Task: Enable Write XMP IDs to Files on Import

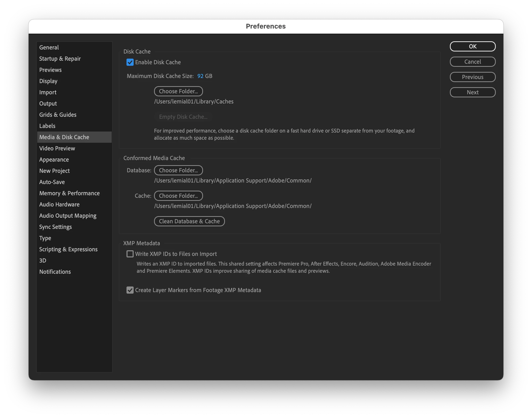Action: 130,254
